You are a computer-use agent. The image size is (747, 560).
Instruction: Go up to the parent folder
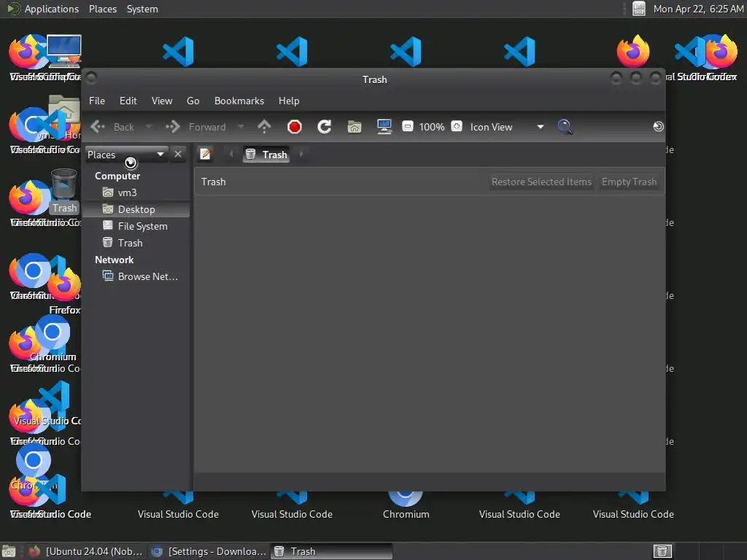point(264,127)
